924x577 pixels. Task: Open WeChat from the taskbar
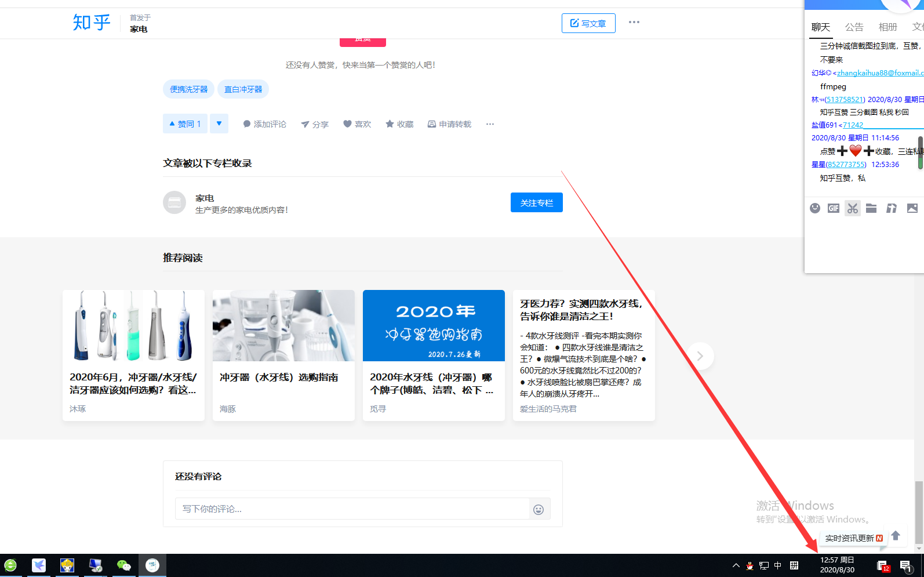pyautogui.click(x=124, y=565)
